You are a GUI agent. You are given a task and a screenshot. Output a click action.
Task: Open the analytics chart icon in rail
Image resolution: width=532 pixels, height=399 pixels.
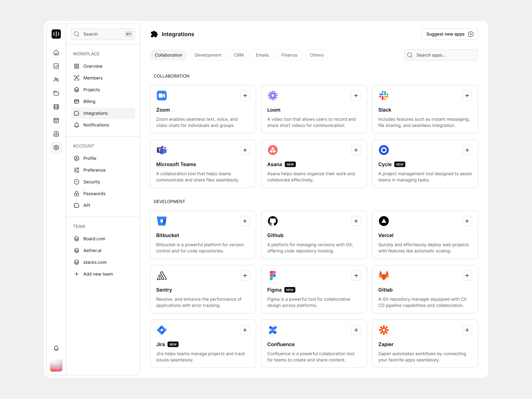click(56, 66)
